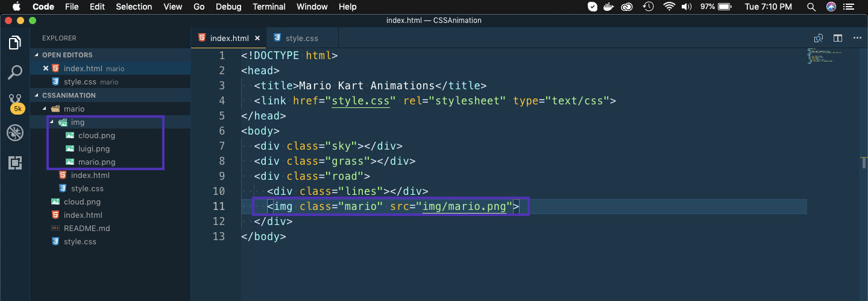This screenshot has width=868, height=301.
Task: Click the minimap code preview
Action: (825, 56)
